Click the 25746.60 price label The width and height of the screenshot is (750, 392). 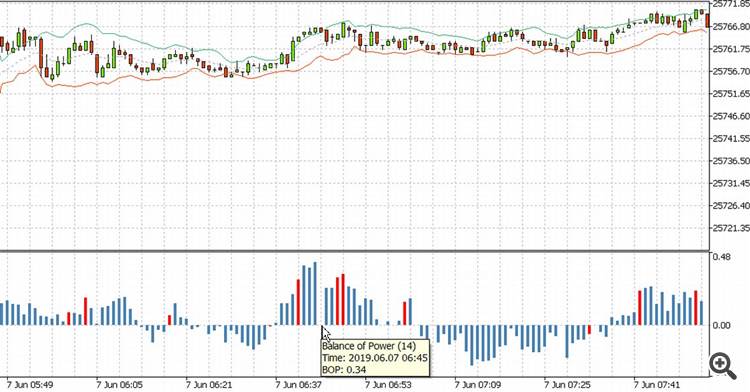tap(731, 116)
